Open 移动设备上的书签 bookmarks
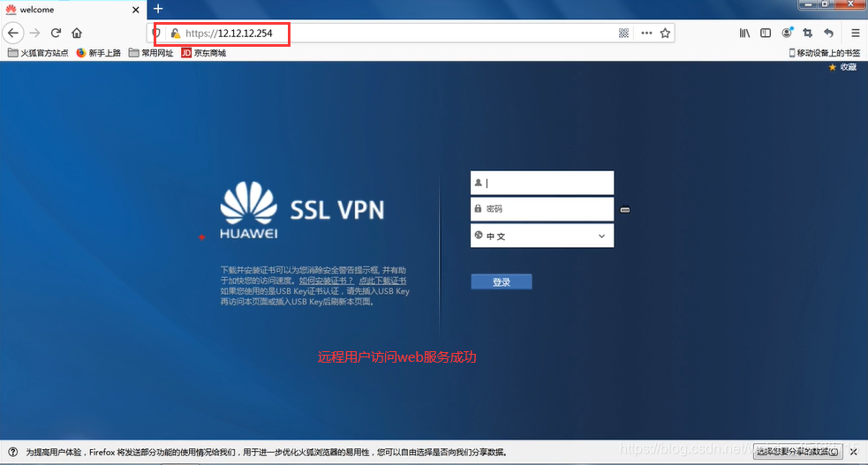This screenshot has width=868, height=465. point(824,53)
